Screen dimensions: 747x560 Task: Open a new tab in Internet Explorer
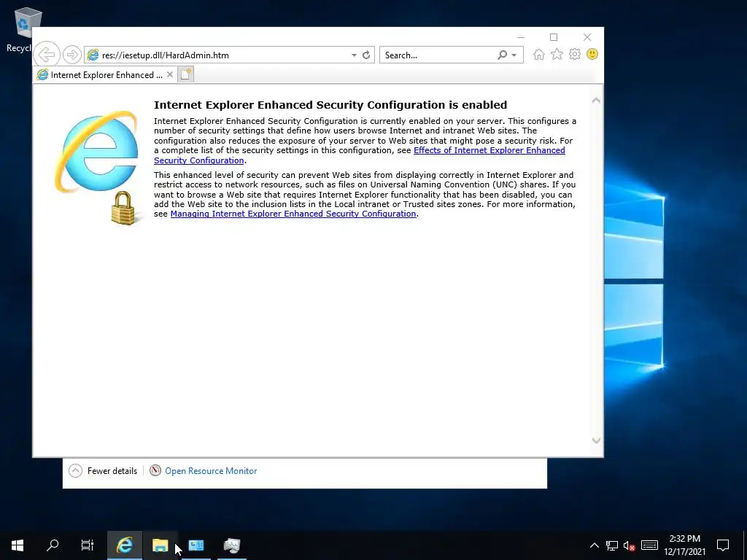coord(186,75)
